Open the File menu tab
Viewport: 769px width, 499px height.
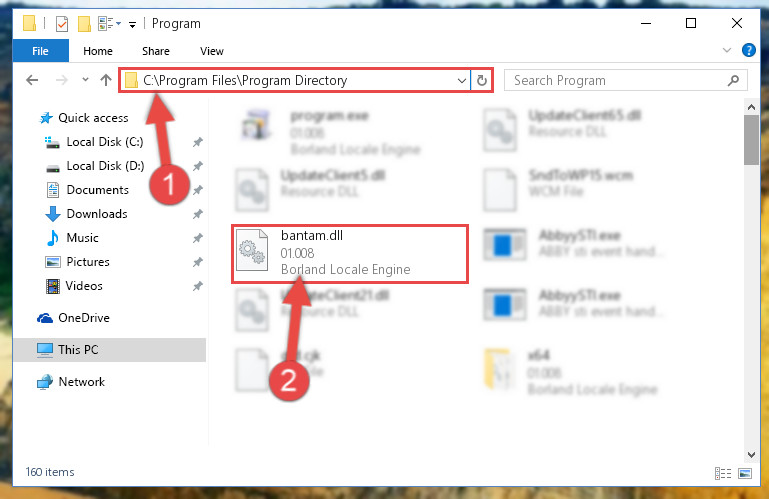coord(40,51)
